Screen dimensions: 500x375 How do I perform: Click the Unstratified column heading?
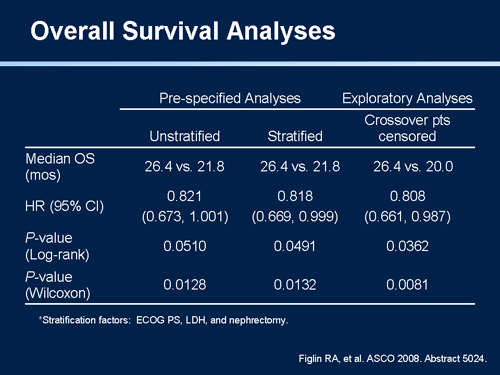[185, 136]
